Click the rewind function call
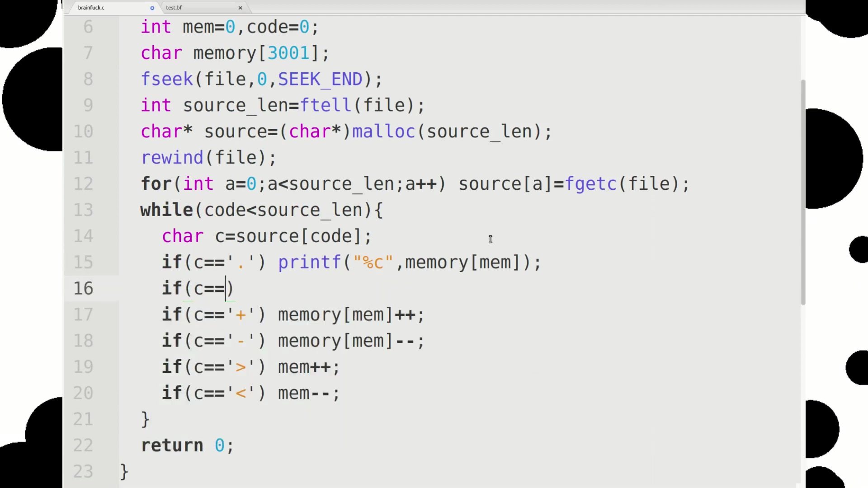The image size is (868, 488). pos(172,158)
